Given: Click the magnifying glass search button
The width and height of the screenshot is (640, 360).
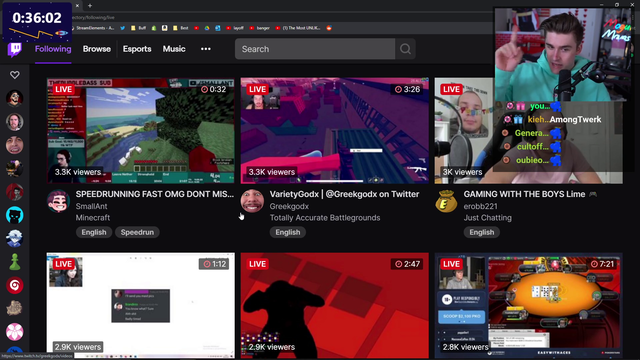Looking at the screenshot, I should 405,49.
